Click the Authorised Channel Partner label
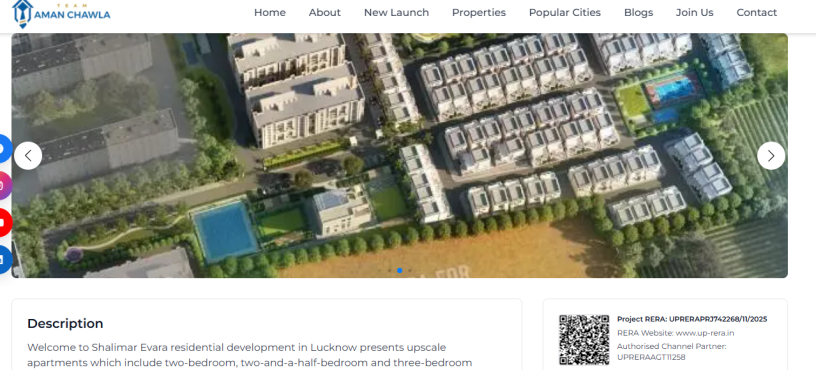Viewport: 816px width, 370px height. coord(672,346)
